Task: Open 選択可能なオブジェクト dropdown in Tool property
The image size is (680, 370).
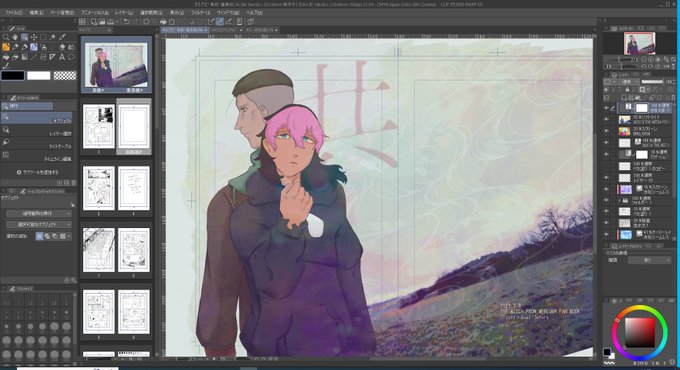Action: pyautogui.click(x=38, y=224)
